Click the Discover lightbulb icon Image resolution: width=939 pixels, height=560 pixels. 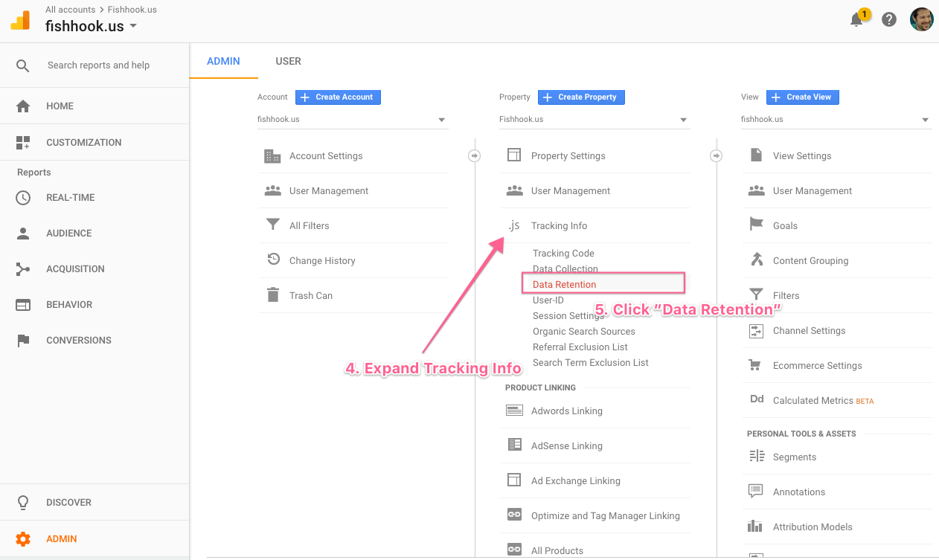23,503
